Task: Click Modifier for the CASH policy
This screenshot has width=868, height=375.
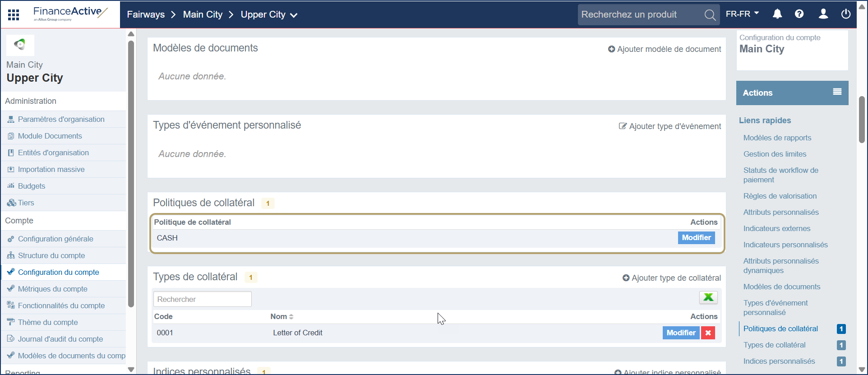Action: [x=696, y=238]
